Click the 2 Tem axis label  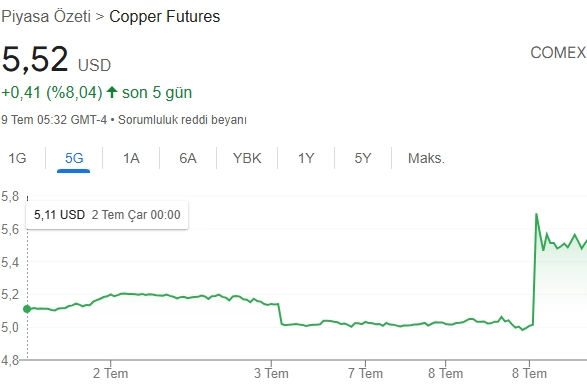pyautogui.click(x=110, y=373)
